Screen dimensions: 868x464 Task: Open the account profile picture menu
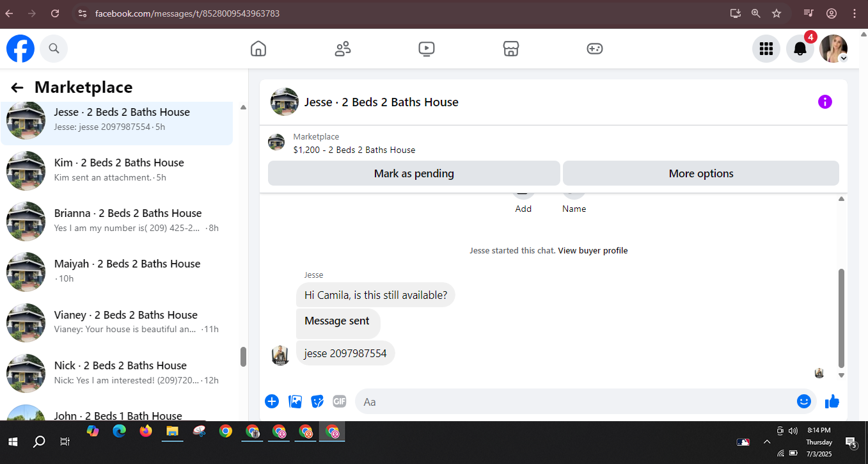tap(833, 49)
